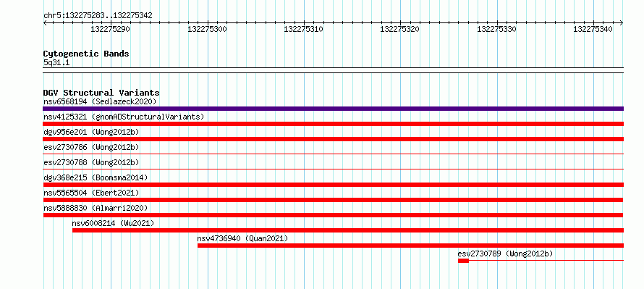Click the red bar under nsv4125321
The height and width of the screenshot is (289, 644).
click(333, 124)
